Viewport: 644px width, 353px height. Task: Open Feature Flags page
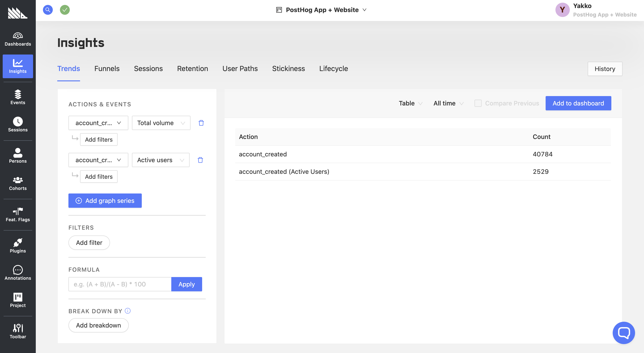point(18,215)
